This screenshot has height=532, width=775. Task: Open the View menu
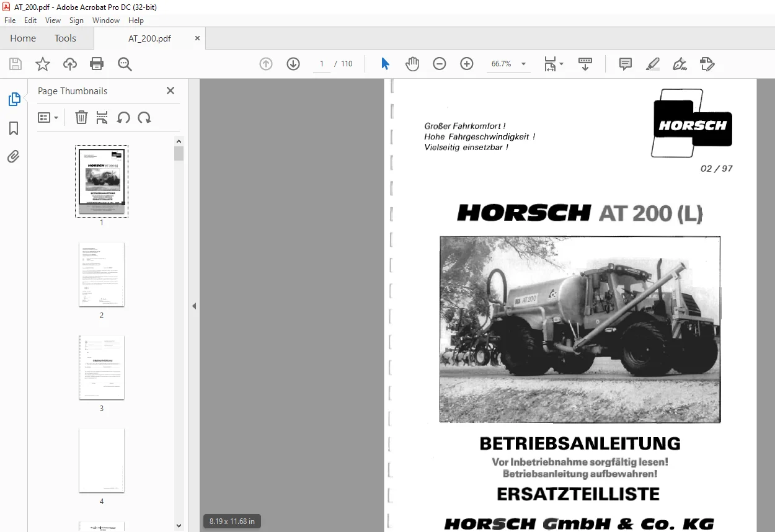pos(53,20)
